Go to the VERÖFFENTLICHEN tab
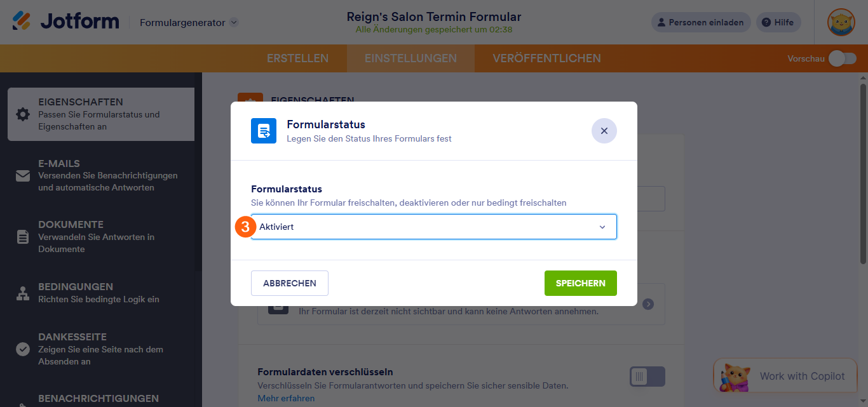The width and height of the screenshot is (868, 407). coord(545,58)
